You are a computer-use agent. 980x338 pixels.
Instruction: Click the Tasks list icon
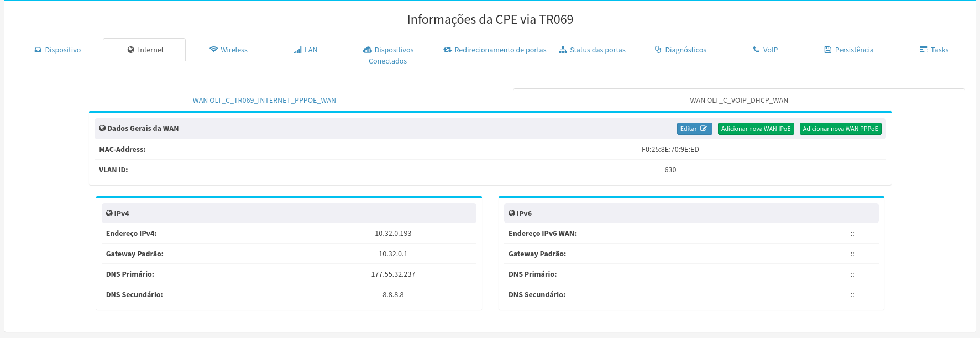924,50
